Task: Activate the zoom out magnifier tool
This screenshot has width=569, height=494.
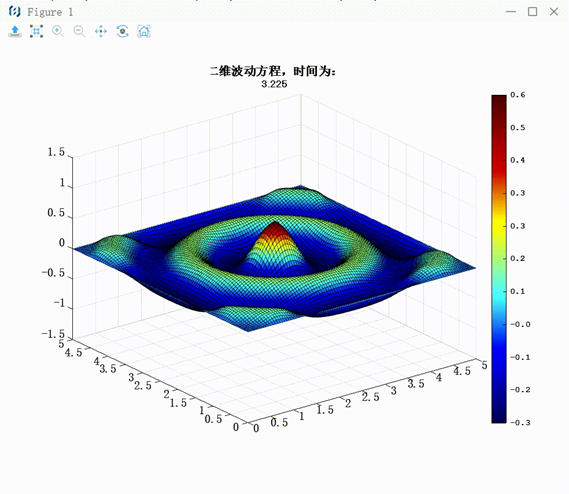Action: (79, 31)
